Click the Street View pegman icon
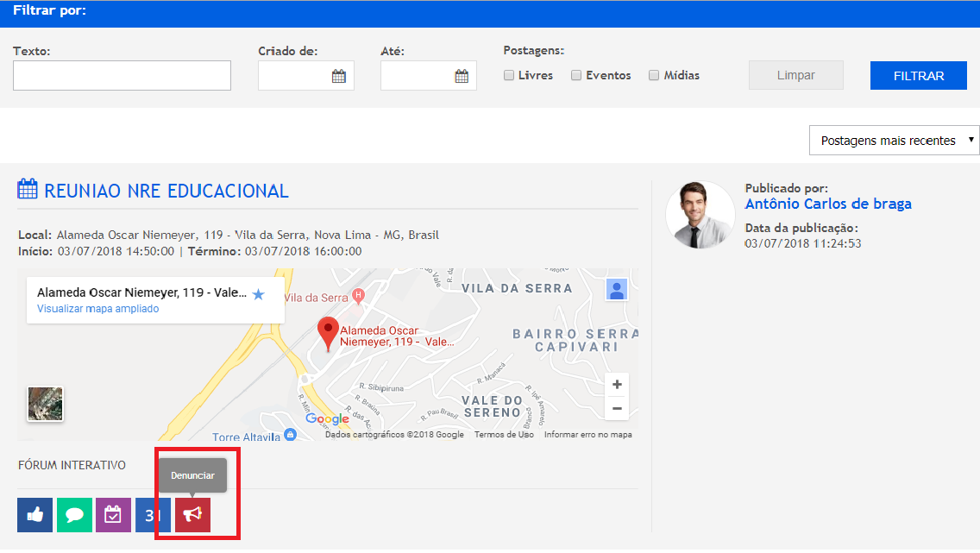Image resolution: width=980 pixels, height=553 pixels. (616, 290)
